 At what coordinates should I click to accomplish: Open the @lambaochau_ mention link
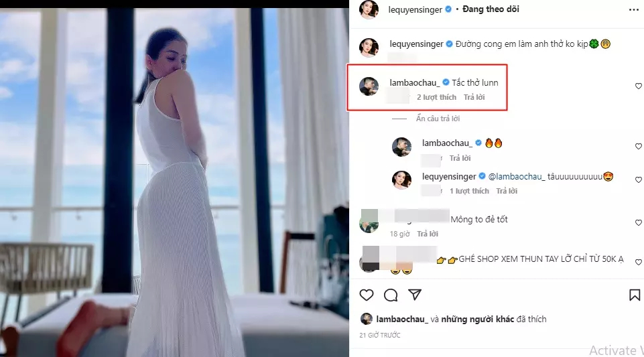[x=517, y=177]
